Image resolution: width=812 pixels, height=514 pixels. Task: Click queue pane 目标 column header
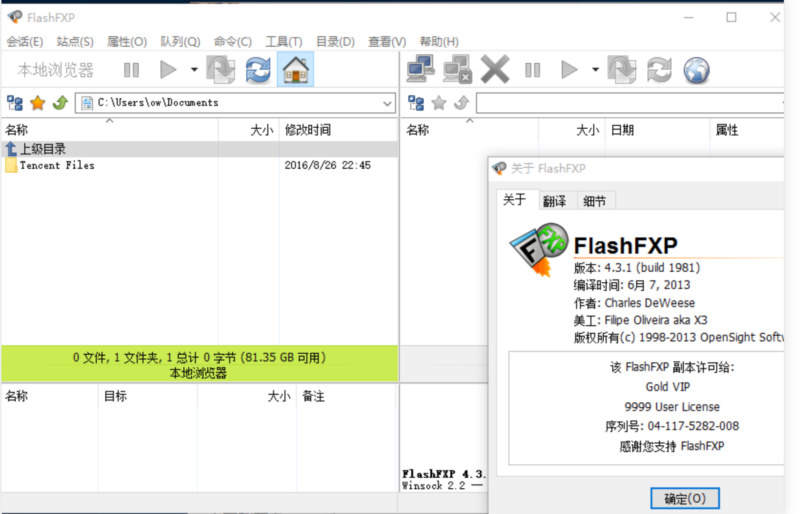pyautogui.click(x=148, y=396)
